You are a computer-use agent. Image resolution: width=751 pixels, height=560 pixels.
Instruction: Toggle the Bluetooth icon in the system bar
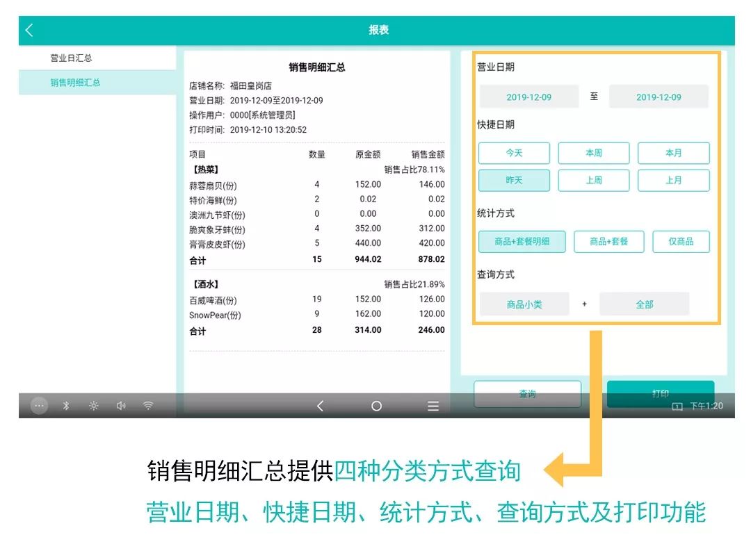(x=66, y=406)
